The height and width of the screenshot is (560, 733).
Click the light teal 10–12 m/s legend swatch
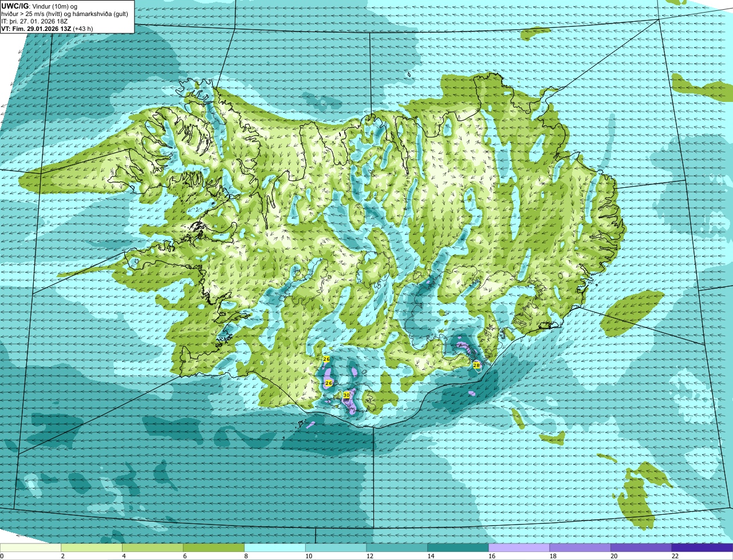336,548
